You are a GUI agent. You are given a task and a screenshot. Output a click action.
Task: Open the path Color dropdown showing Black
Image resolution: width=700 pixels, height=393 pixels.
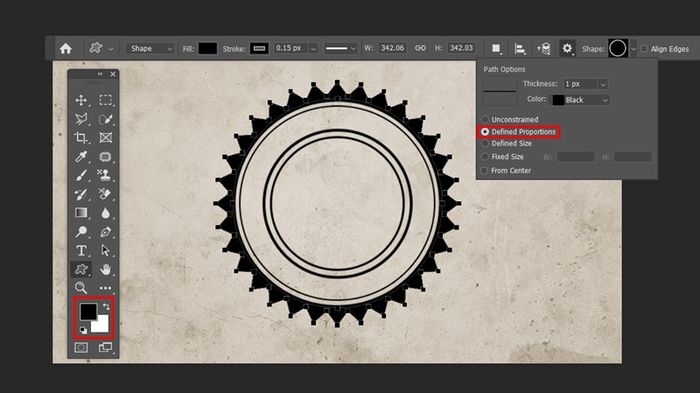click(581, 100)
